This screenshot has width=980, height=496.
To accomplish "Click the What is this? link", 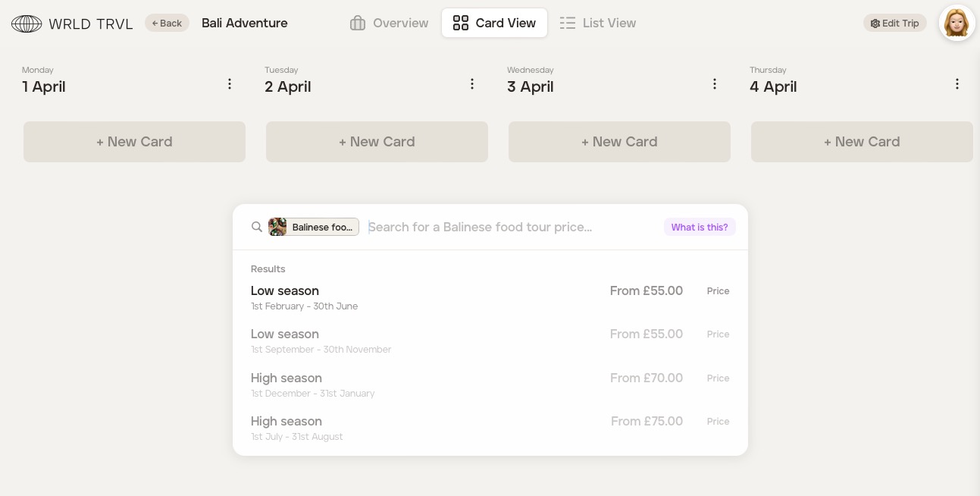I will [699, 227].
